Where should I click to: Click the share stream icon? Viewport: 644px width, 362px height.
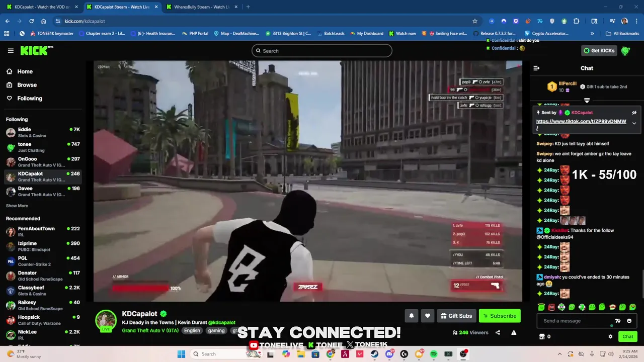(498, 332)
